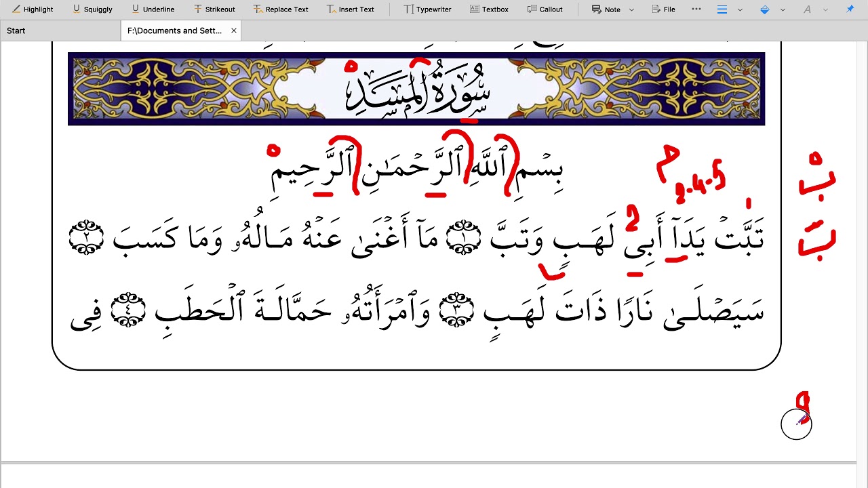Activate the Underline markup tool
868x488 pixels.
click(x=153, y=9)
